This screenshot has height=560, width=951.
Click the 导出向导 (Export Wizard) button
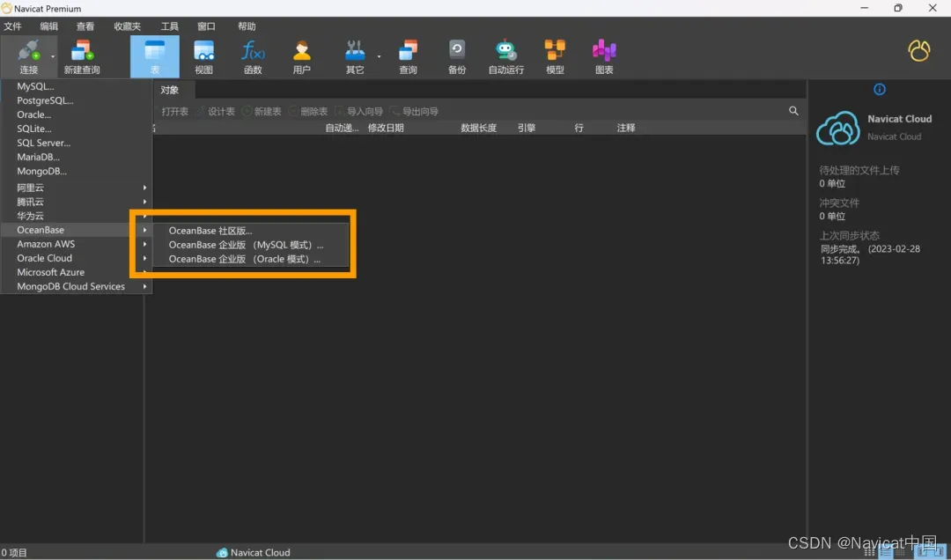pyautogui.click(x=414, y=112)
